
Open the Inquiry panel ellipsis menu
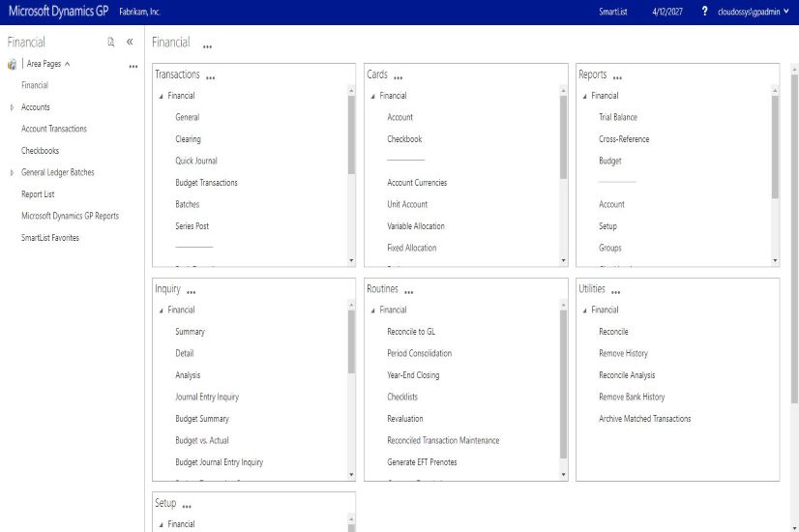192,292
